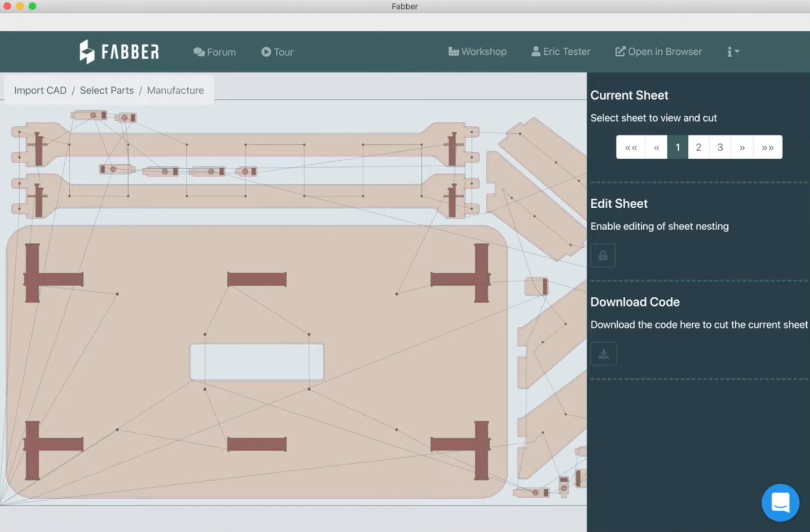This screenshot has height=532, width=810.
Task: Jump to the first sheet
Action: point(631,147)
